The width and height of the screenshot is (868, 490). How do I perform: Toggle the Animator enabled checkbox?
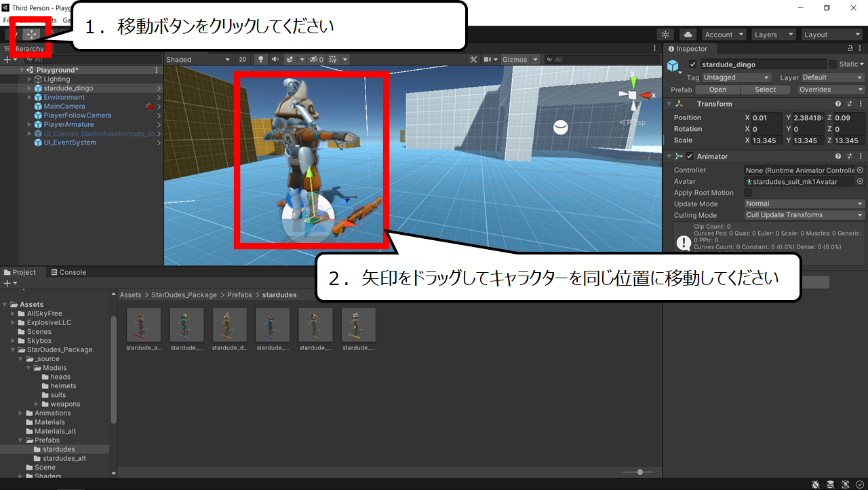690,156
